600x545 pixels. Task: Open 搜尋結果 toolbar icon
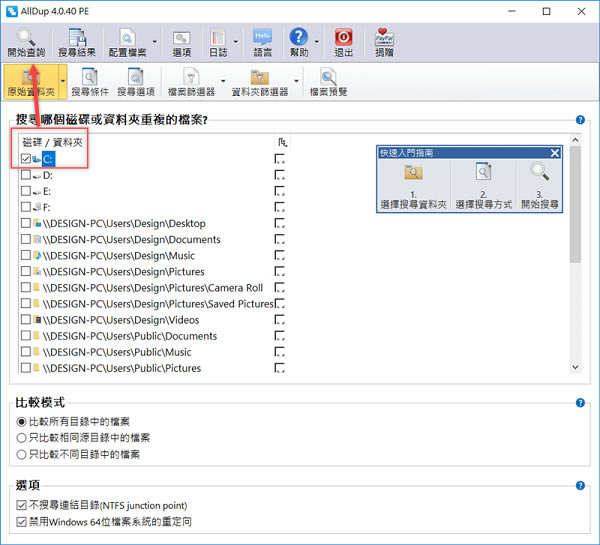(78, 38)
